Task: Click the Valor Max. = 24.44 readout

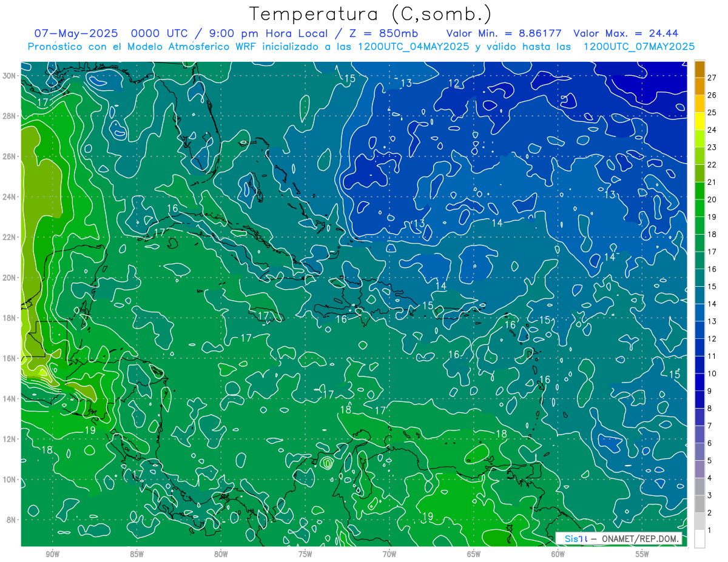Action: pos(625,33)
